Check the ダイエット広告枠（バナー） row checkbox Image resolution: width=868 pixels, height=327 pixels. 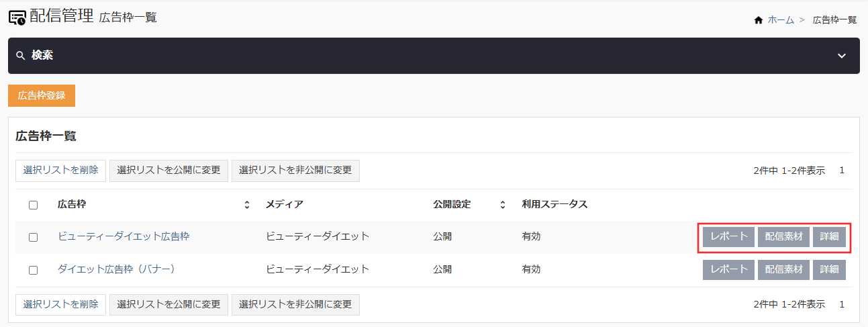click(x=33, y=270)
